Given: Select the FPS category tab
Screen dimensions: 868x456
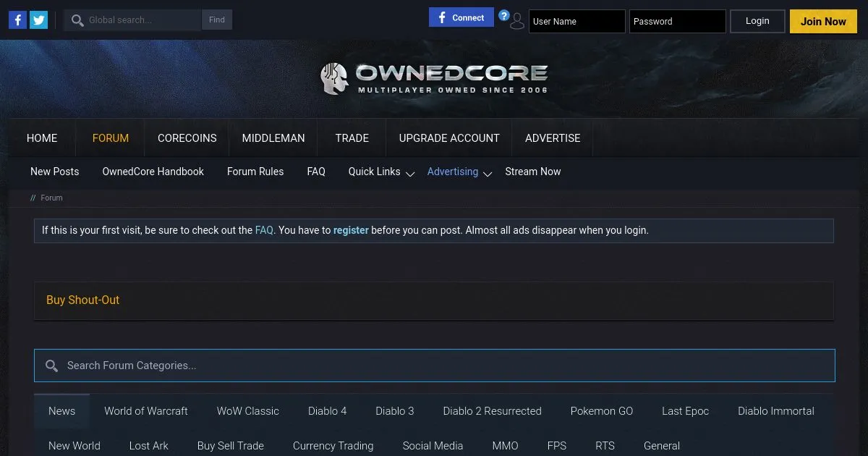Looking at the screenshot, I should 557,446.
